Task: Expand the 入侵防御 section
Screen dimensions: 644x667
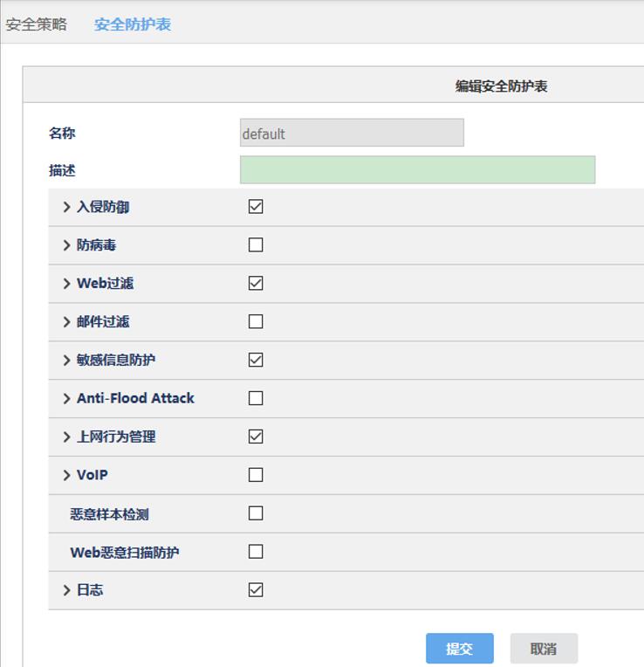Action: coord(66,207)
